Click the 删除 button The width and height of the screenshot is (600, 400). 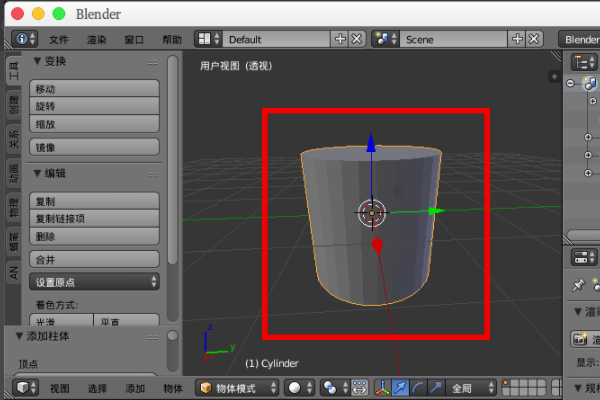[94, 236]
